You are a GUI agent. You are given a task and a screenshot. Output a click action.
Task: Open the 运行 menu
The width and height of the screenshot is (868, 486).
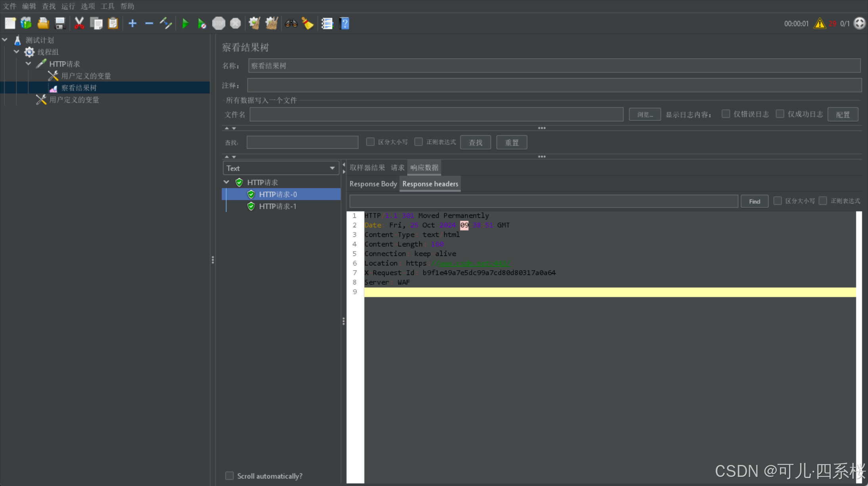click(x=68, y=6)
